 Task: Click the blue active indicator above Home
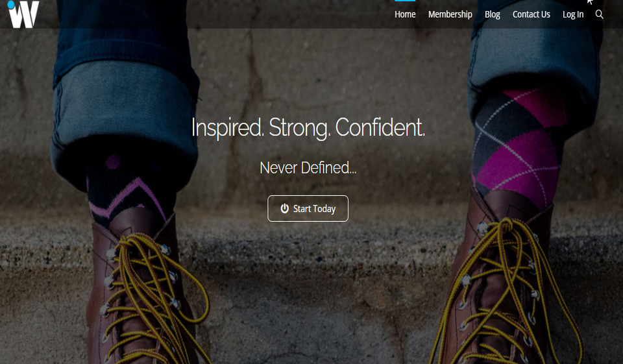coord(405,1)
